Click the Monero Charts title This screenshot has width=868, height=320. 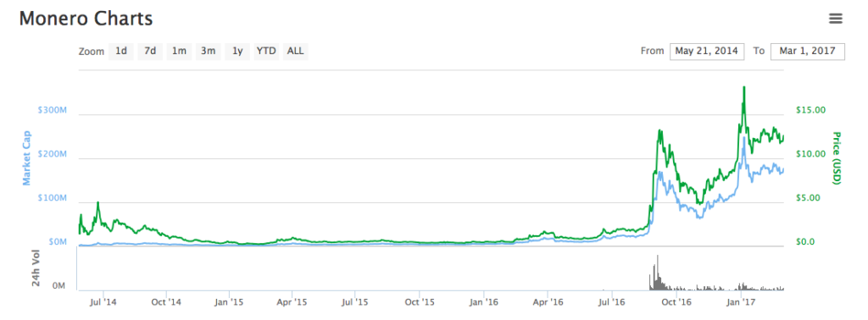click(86, 19)
